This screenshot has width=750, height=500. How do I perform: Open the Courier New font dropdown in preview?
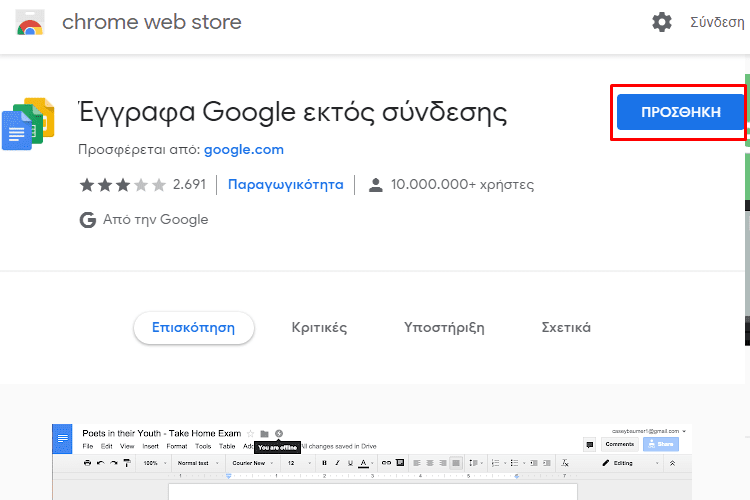pyautogui.click(x=253, y=463)
